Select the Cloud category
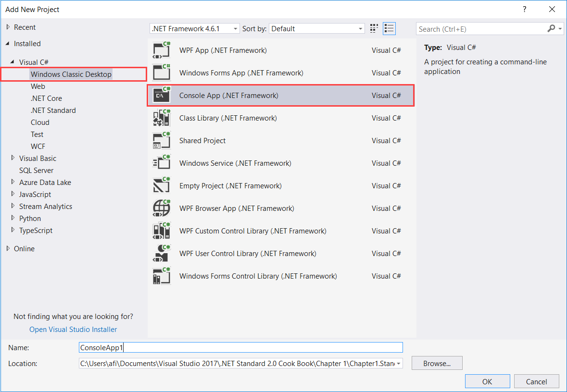Viewport: 567px width, 392px height. 40,122
